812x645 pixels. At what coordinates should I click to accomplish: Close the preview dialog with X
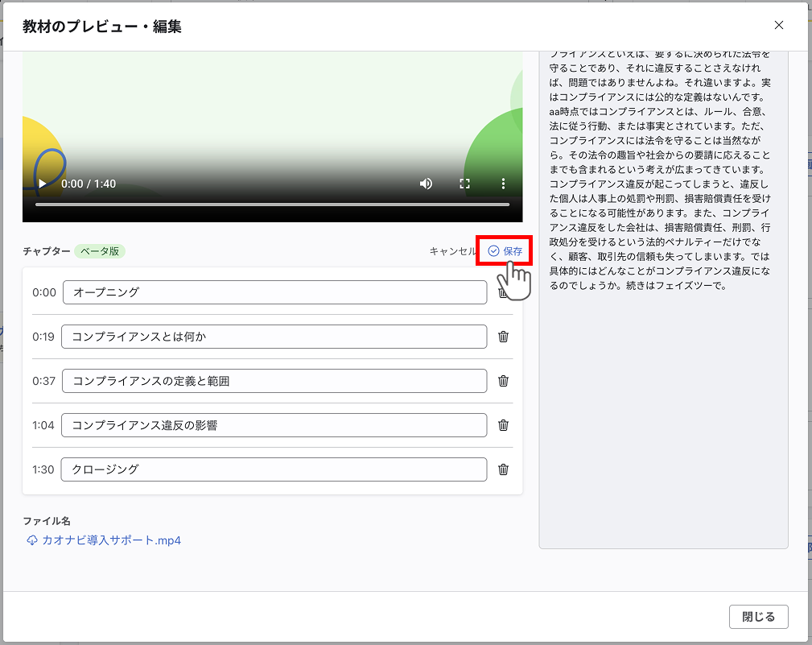pyautogui.click(x=778, y=25)
